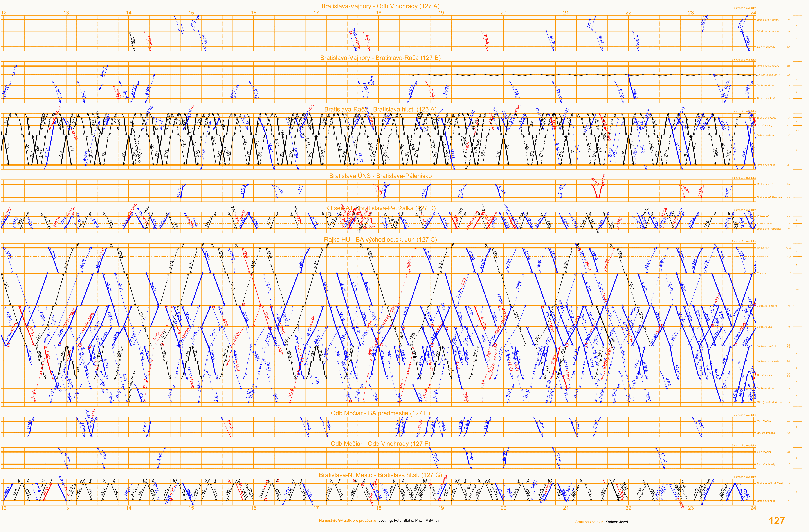
Task: Click 'Odb Močiar' station label in 127 F section
Action: tap(764, 452)
